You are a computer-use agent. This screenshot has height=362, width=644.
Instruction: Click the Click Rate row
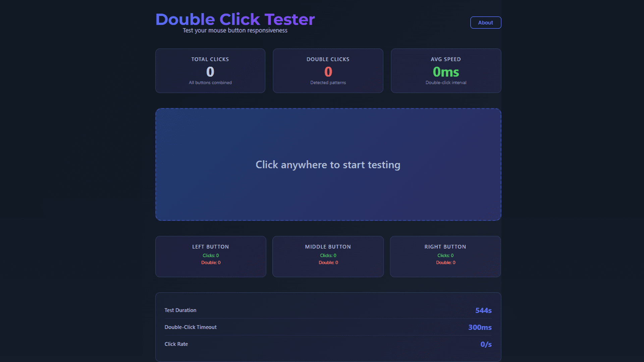(x=328, y=344)
